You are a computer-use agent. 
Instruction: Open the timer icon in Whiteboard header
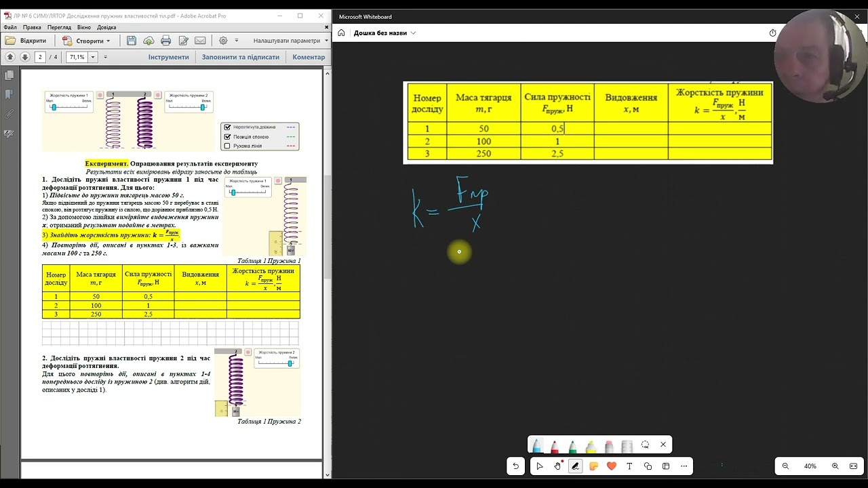(772, 33)
